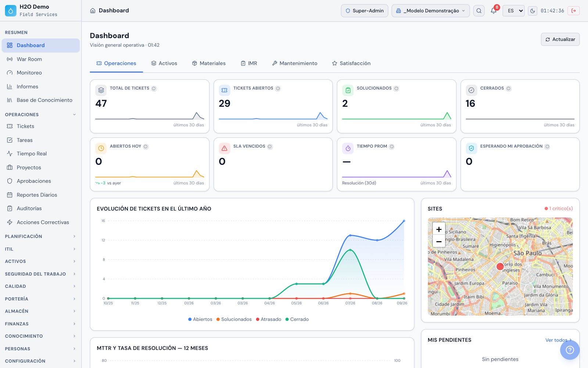Click the Super-Admin badge button
588x368 pixels.
coord(364,11)
